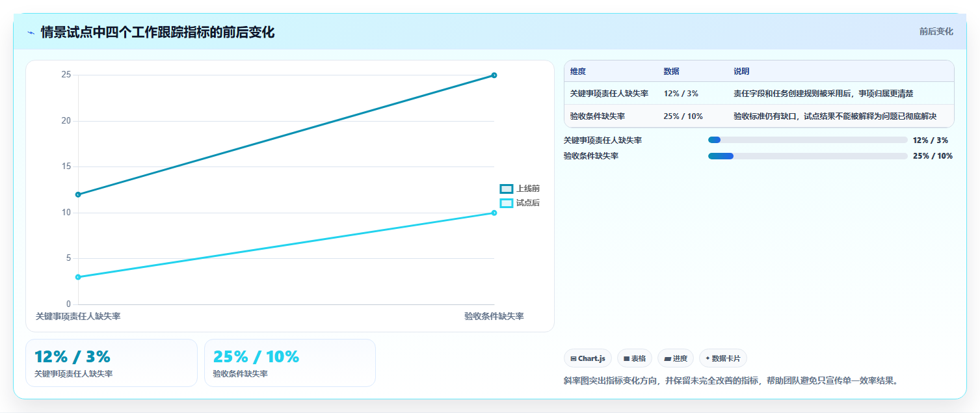Click the 关键事项责任人缺失率 table cell
This screenshot has height=413, width=980.
pos(609,94)
